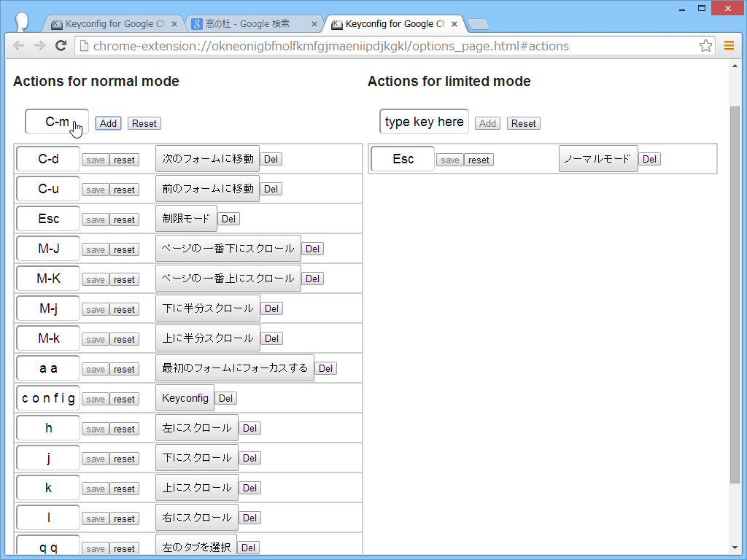The width and height of the screenshot is (747, 560).
Task: Delete the normal mode Esc binding
Action: pos(228,219)
